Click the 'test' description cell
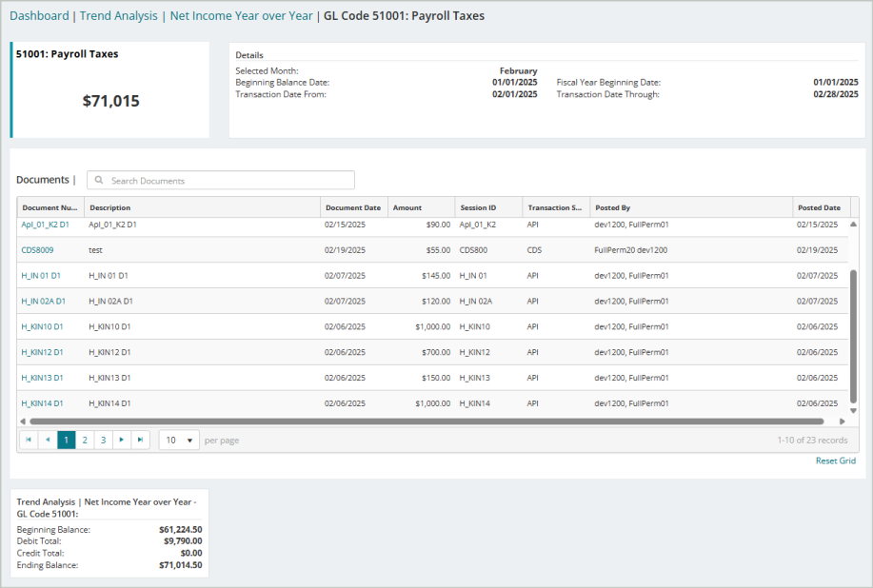 pos(96,250)
